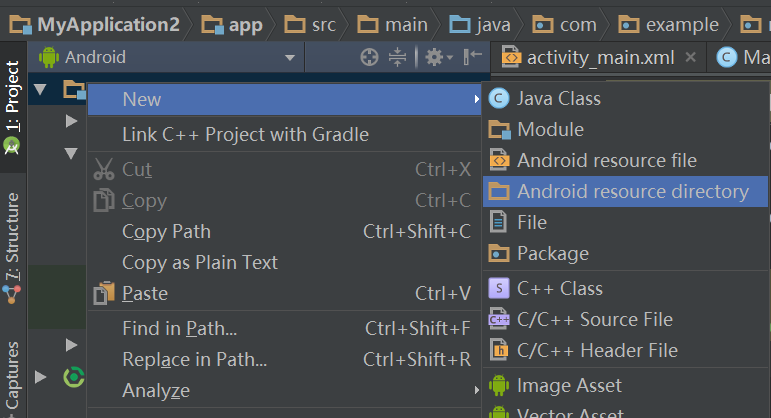Image resolution: width=771 pixels, height=418 pixels.
Task: Click the scroll-from-source target icon
Action: point(370,58)
